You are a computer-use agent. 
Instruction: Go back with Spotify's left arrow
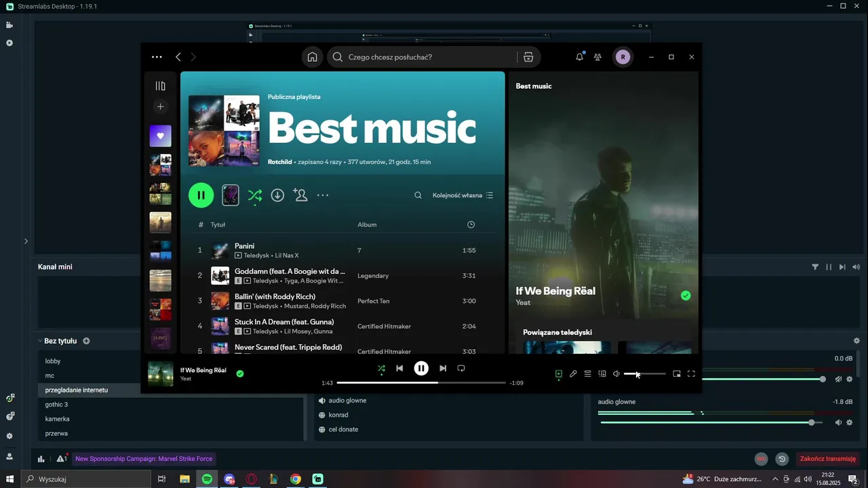(x=178, y=57)
